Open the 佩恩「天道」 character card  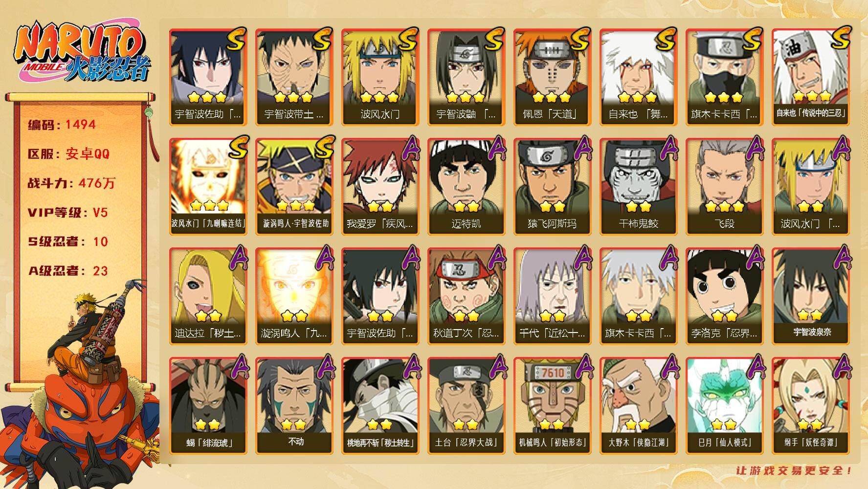pos(552,77)
